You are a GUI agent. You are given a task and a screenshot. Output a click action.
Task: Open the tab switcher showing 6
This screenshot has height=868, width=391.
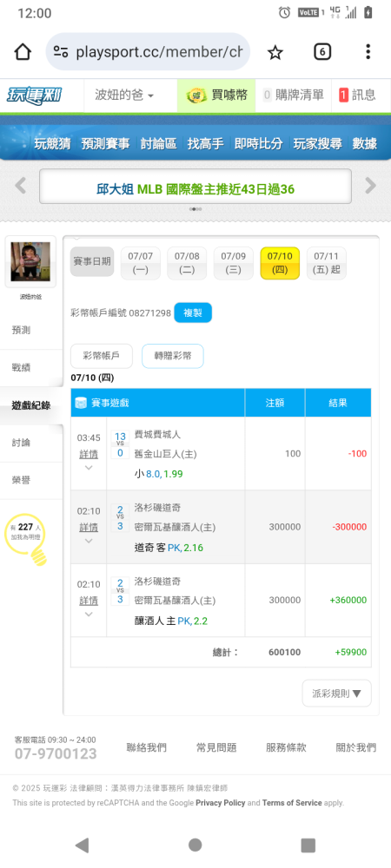322,52
